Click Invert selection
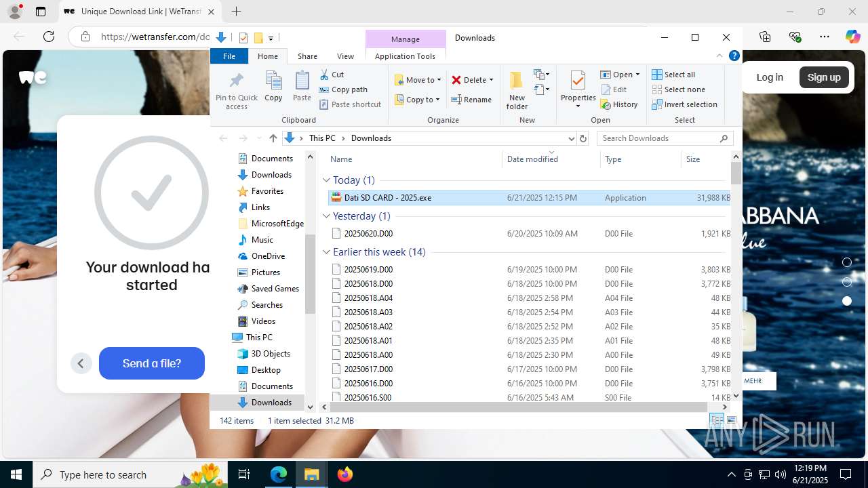868x488 pixels. 684,104
